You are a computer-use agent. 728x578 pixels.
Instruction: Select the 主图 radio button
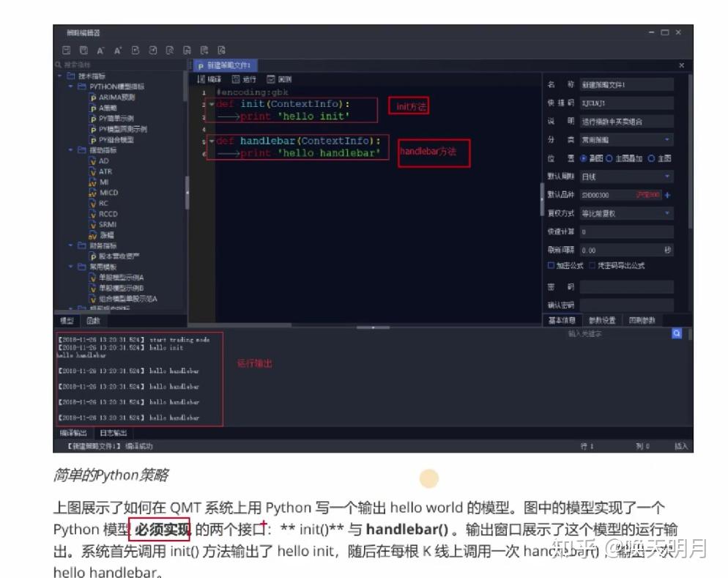[x=651, y=158]
